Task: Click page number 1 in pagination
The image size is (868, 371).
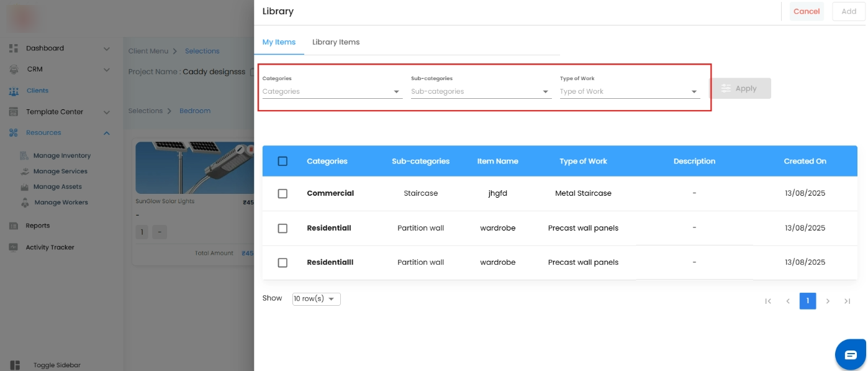Action: point(808,301)
